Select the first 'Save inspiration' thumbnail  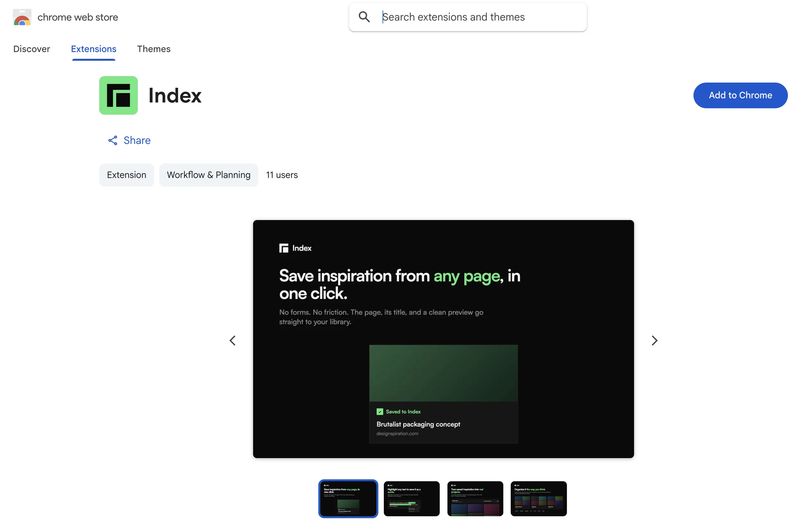(348, 498)
